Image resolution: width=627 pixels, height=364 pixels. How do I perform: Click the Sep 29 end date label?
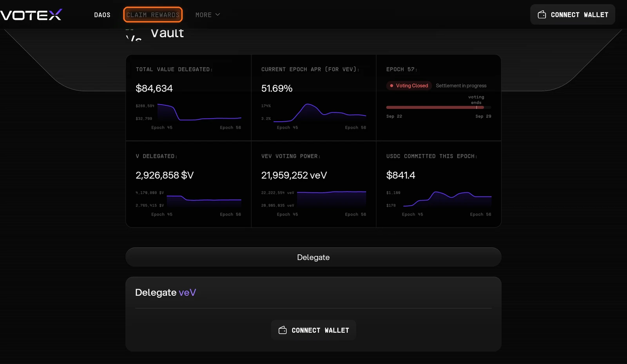(483, 116)
